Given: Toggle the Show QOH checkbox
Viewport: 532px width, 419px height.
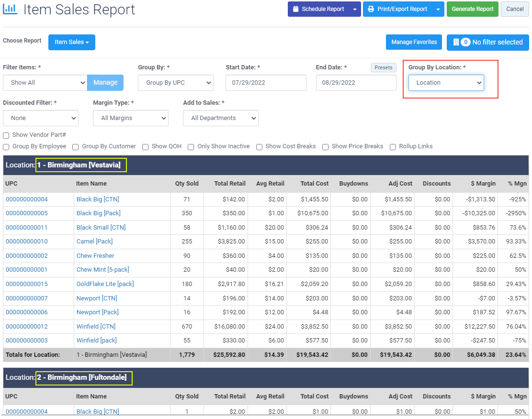Looking at the screenshot, I should click(x=145, y=147).
